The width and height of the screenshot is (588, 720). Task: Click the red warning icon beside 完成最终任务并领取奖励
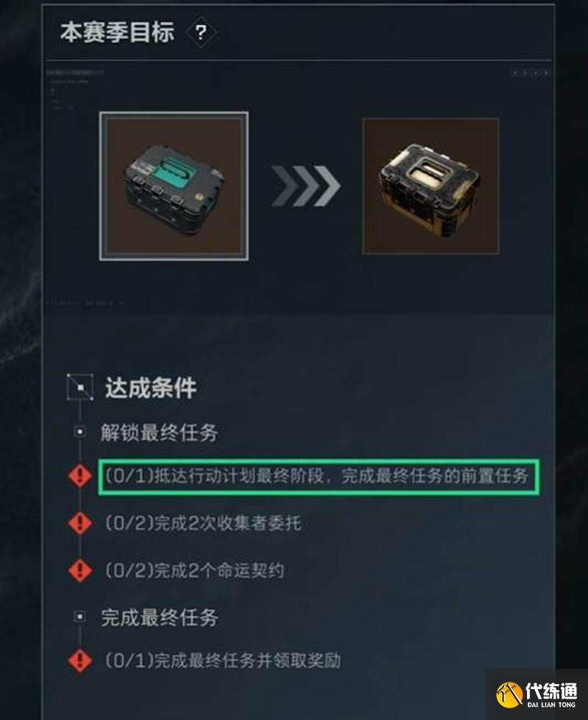click(80, 660)
